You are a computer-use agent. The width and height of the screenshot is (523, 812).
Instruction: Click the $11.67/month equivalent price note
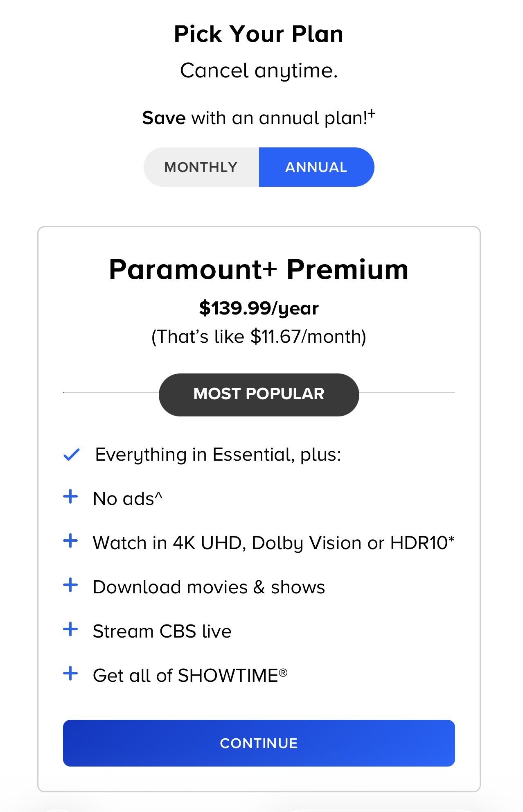tap(259, 337)
